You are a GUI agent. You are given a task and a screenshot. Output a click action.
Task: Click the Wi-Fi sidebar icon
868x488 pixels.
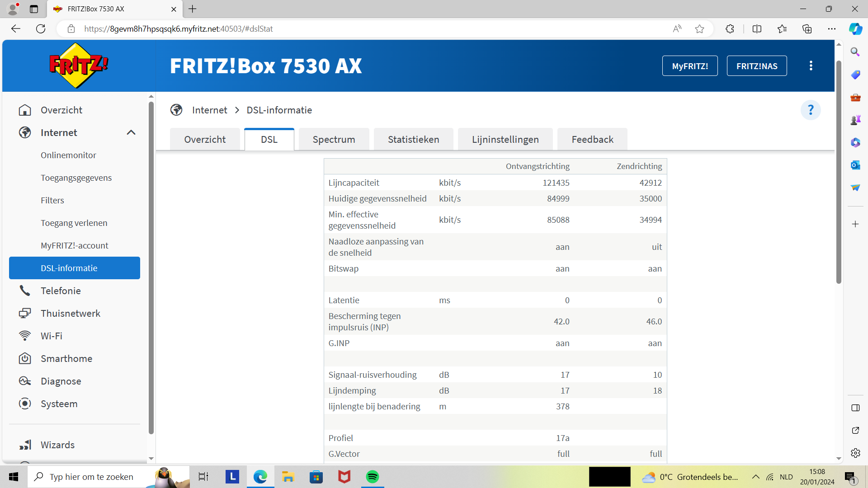25,336
